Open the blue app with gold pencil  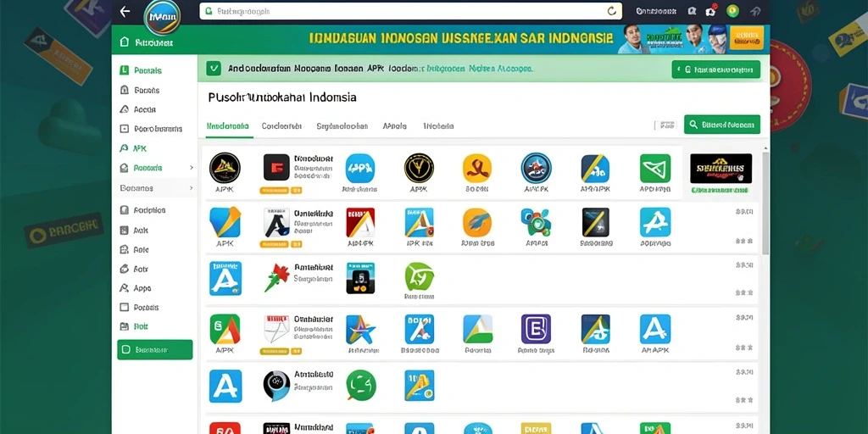[x=419, y=386]
